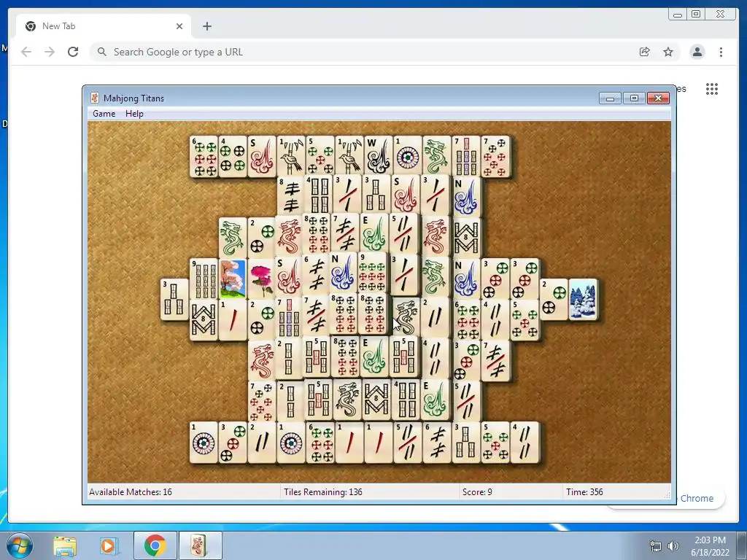Select the 9 of bamboo tile
This screenshot has width=747, height=560.
204,279
